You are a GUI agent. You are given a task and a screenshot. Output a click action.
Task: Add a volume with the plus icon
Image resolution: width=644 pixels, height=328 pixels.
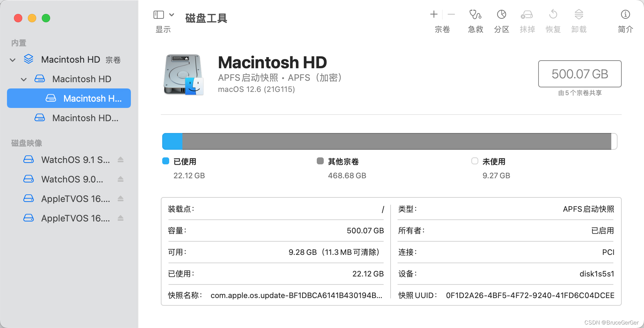coord(434,14)
